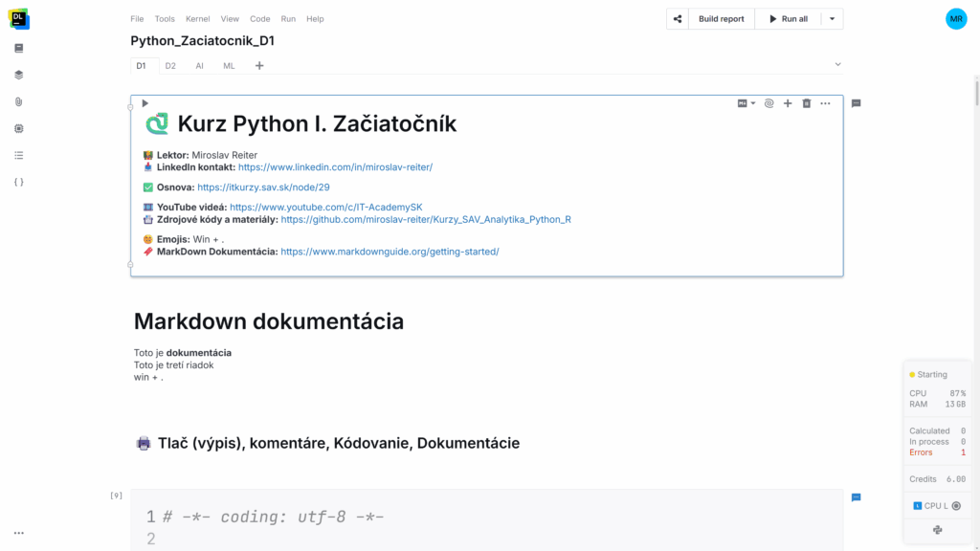
Task: Click the Markdown dokumentácia heading
Action: pos(269,321)
